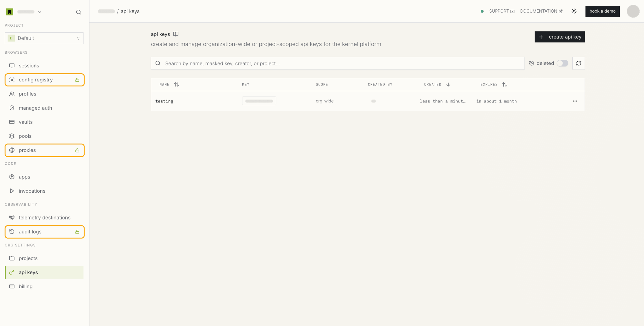644x326 pixels.
Task: Go to sessions page
Action: 44,66
